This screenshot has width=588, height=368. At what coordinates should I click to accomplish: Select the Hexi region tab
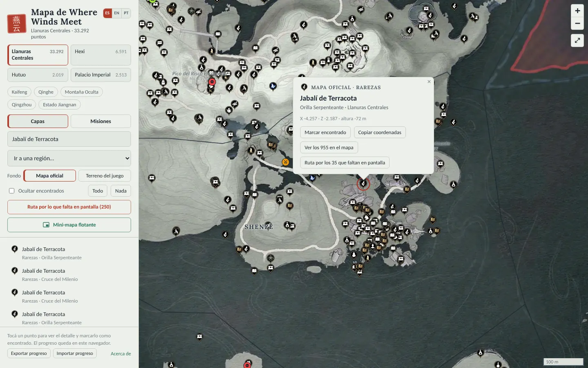[101, 55]
